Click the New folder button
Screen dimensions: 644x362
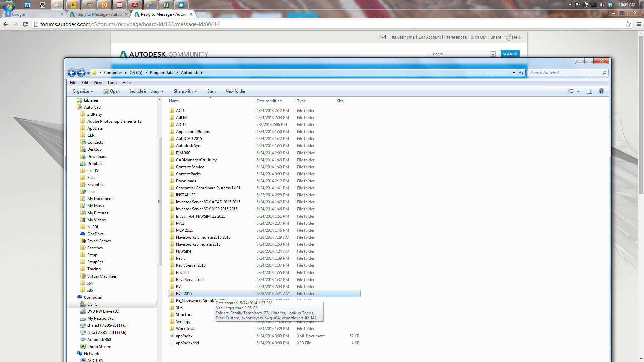tap(235, 91)
